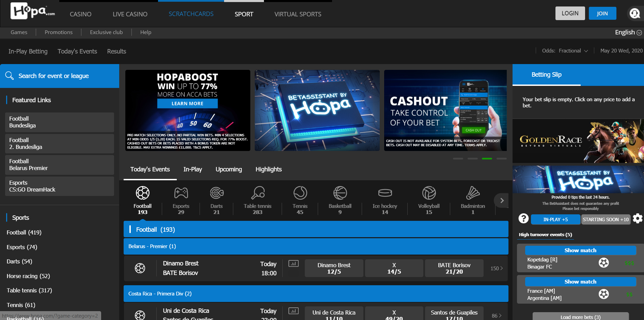
Task: Open the GoldenRace virtuals banner
Action: (578, 141)
